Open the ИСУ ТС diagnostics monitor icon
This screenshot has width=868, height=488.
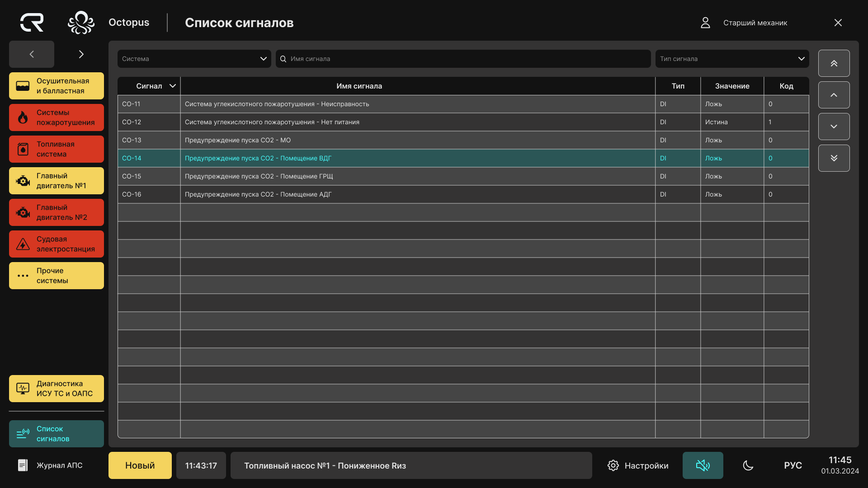[x=23, y=389]
